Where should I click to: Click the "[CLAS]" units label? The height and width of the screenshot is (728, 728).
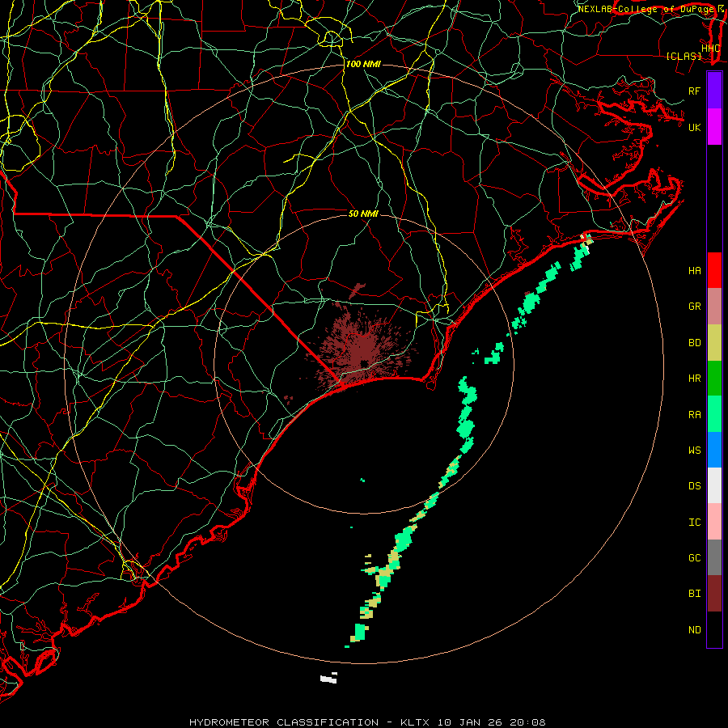684,57
